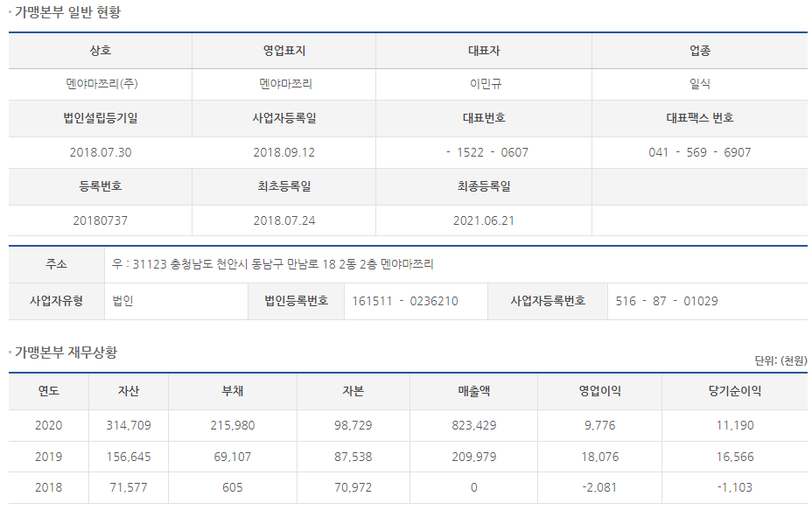Click 2020 revenue value 823,429

[474, 426]
